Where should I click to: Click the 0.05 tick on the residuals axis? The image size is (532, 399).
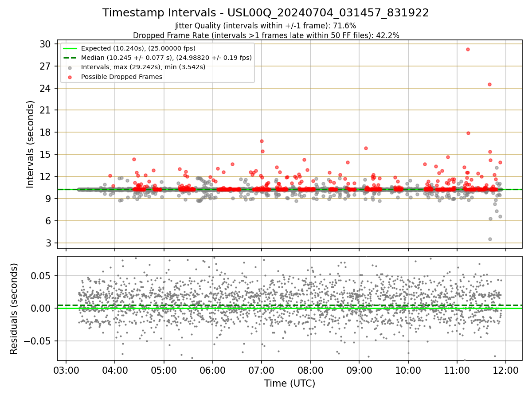coord(42,276)
